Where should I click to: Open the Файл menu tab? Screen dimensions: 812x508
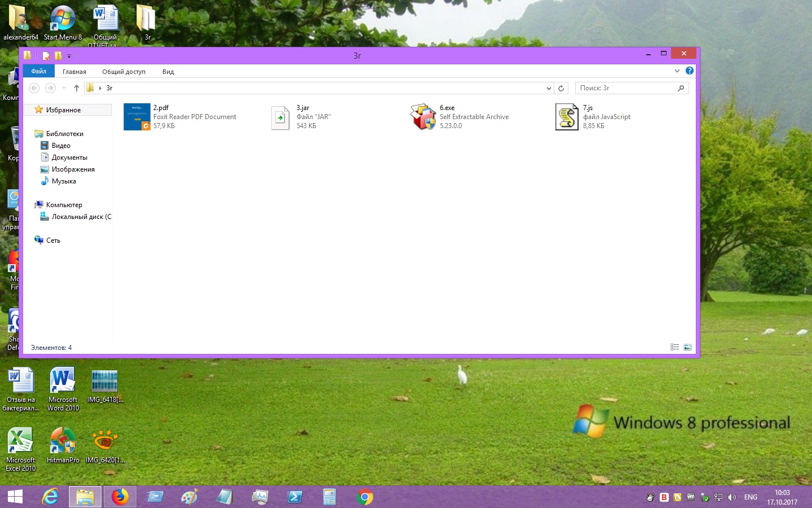[39, 71]
